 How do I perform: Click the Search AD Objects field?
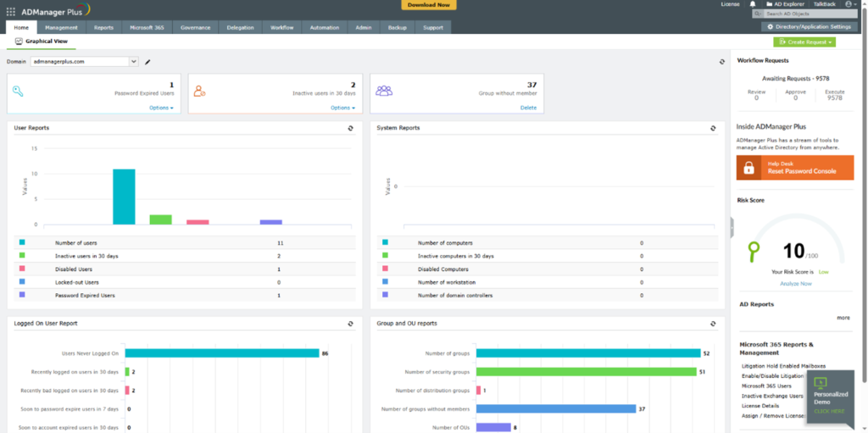810,14
